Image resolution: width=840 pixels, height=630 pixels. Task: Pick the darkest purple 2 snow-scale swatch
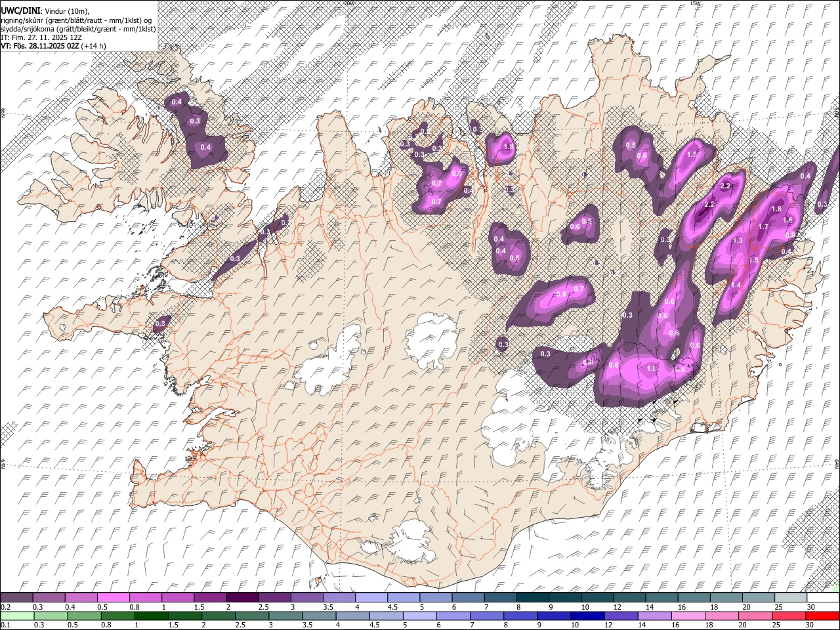tap(242, 598)
